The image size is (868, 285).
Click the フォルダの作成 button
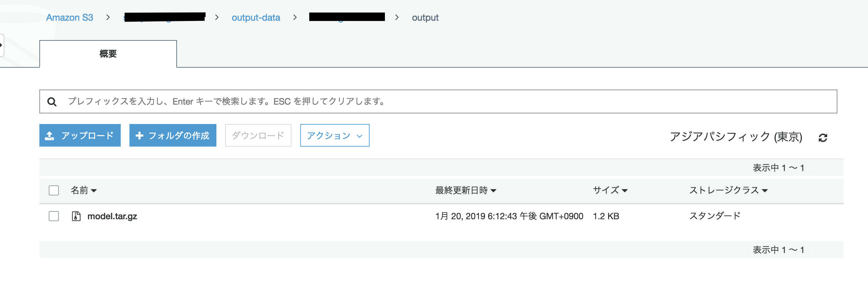point(173,135)
